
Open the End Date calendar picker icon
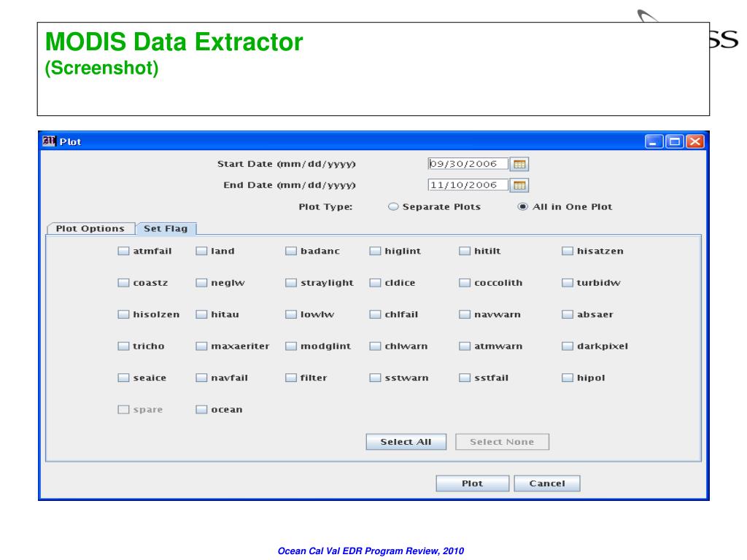click(519, 185)
